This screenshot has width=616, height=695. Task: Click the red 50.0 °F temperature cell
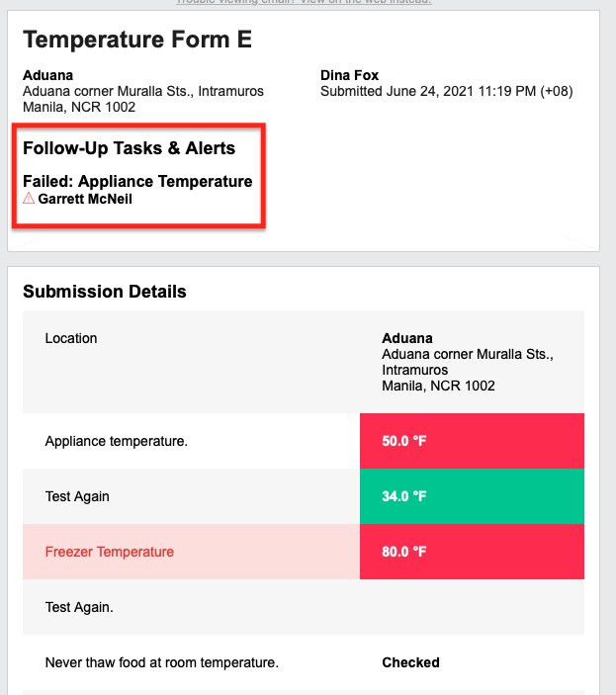[x=472, y=441]
